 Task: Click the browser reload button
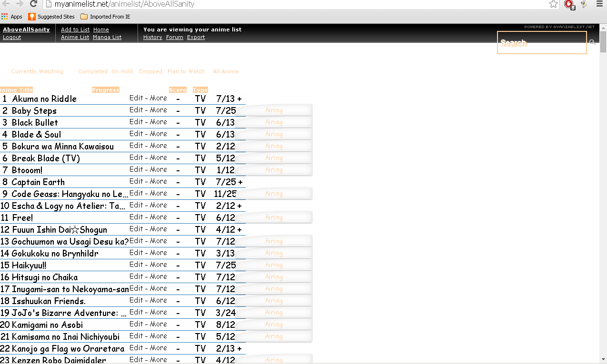[x=33, y=4]
